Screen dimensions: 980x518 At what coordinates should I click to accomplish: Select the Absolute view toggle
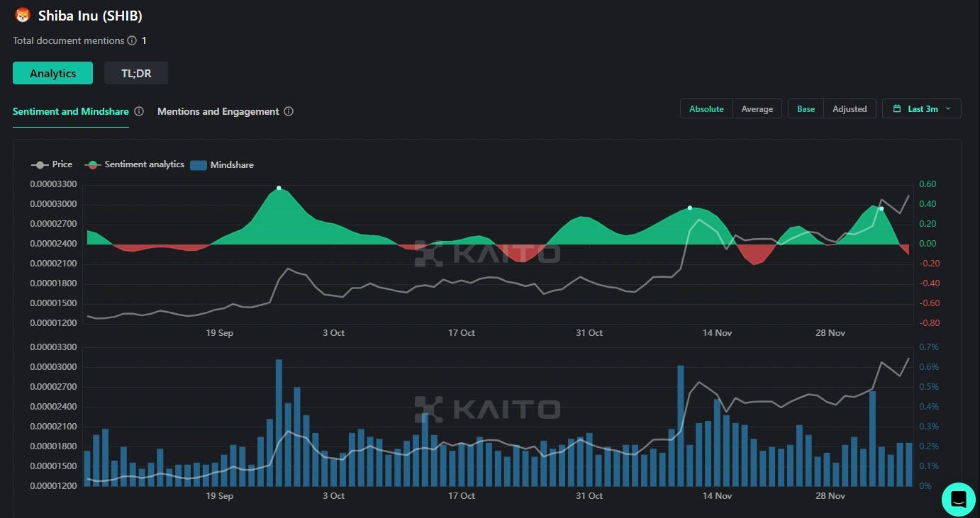click(706, 109)
